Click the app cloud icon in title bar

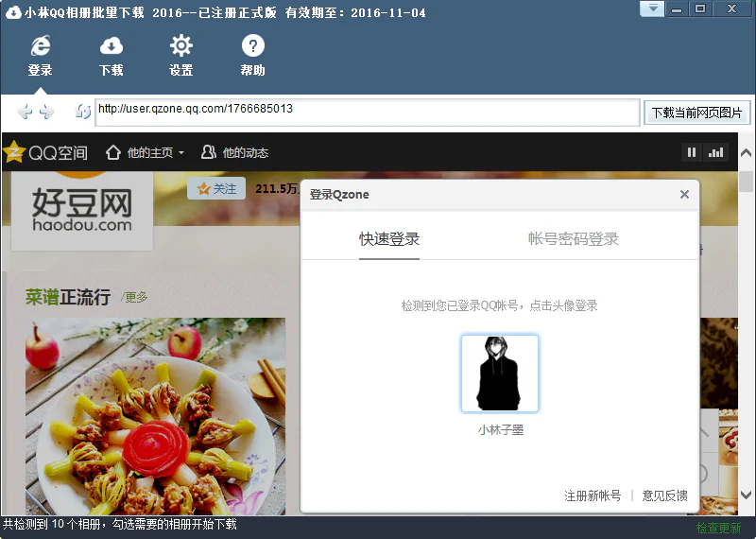13,12
